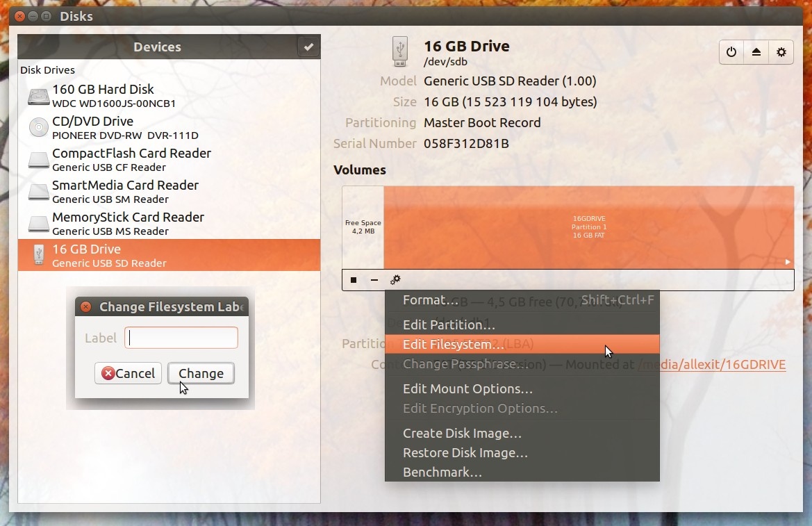The width and height of the screenshot is (812, 526).
Task: Unmount the filesystem with stop button
Action: pos(354,280)
